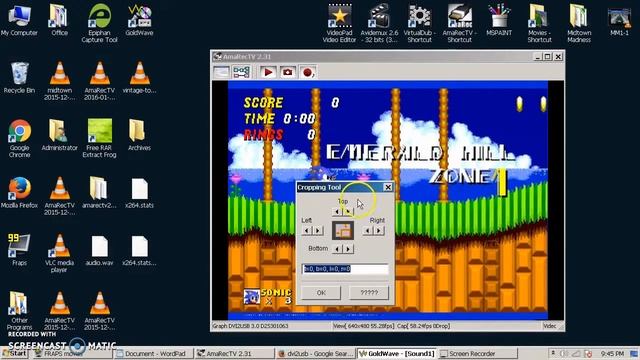Image resolution: width=640 pixels, height=360 pixels.
Task: Open the Midtown Madness folder
Action: coord(579,24)
